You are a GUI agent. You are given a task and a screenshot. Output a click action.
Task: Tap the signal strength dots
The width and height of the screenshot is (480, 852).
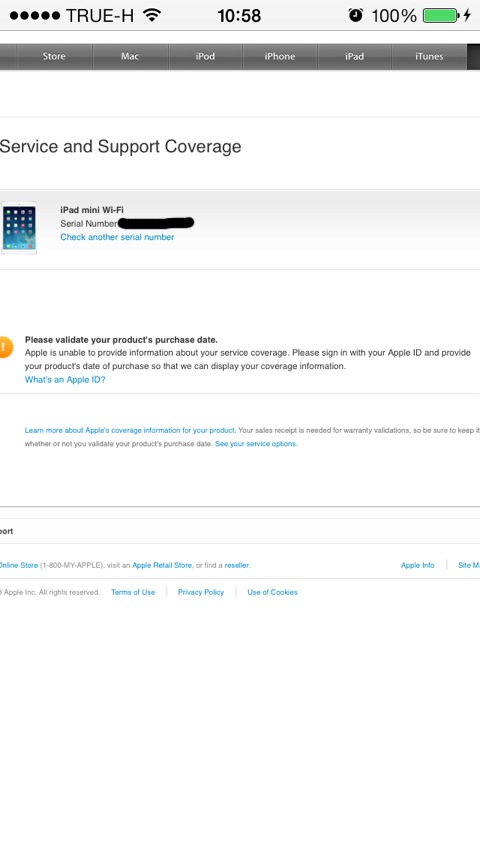(x=35, y=16)
